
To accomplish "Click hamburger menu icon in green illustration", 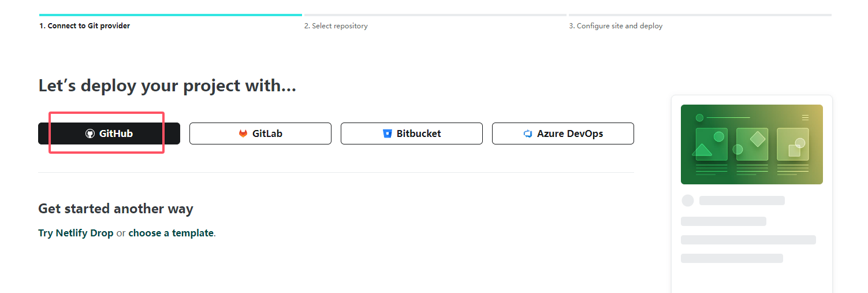I will (x=805, y=117).
